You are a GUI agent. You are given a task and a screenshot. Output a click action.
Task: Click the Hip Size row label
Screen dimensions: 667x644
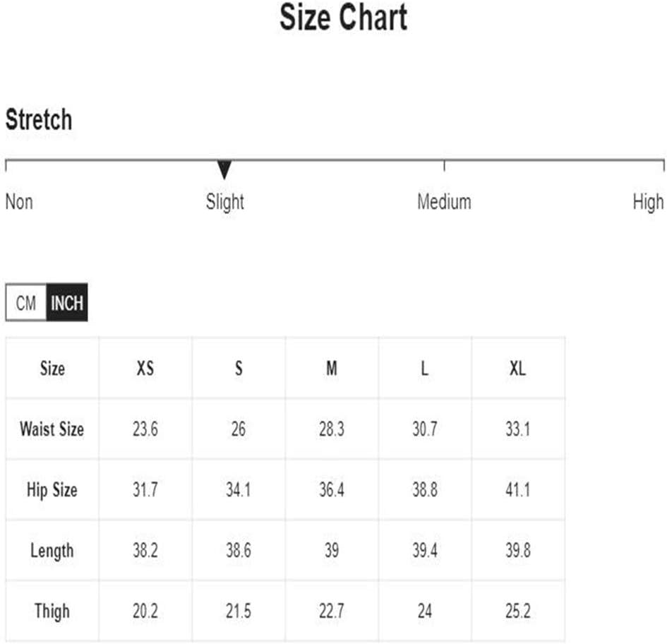(x=52, y=489)
